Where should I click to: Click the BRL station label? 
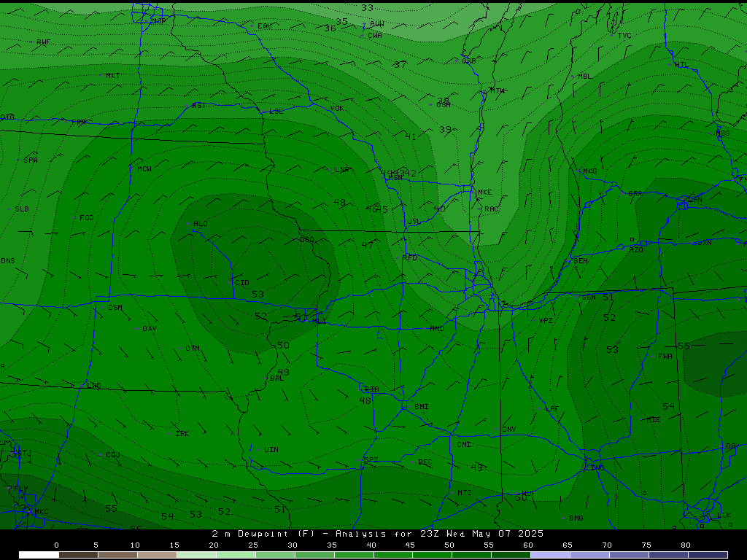(x=276, y=378)
